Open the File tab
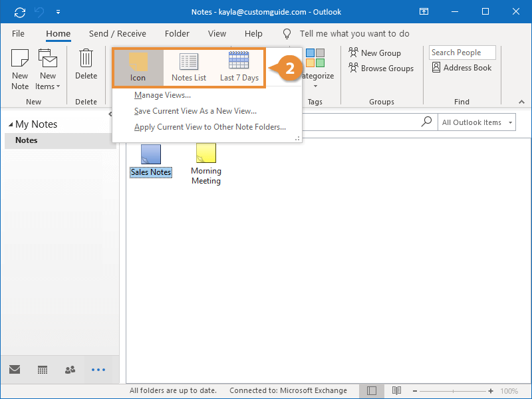This screenshot has height=399, width=532. click(18, 34)
